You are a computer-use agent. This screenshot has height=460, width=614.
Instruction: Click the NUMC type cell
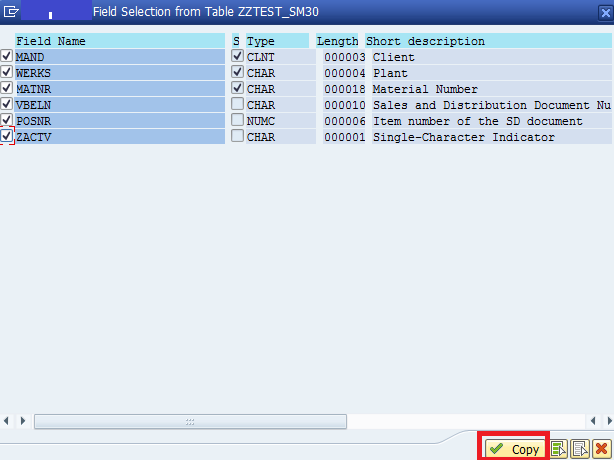click(x=281, y=121)
